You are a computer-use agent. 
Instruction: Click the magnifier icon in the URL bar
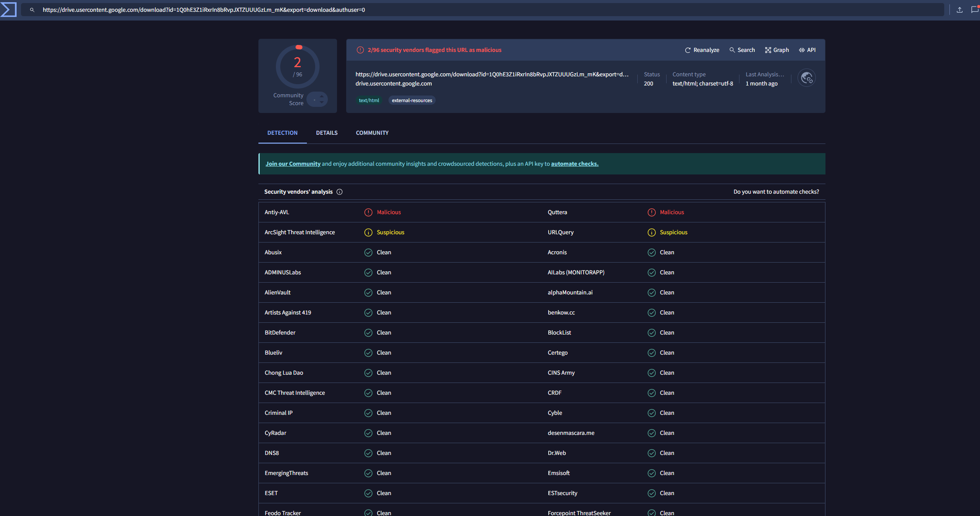[32, 10]
